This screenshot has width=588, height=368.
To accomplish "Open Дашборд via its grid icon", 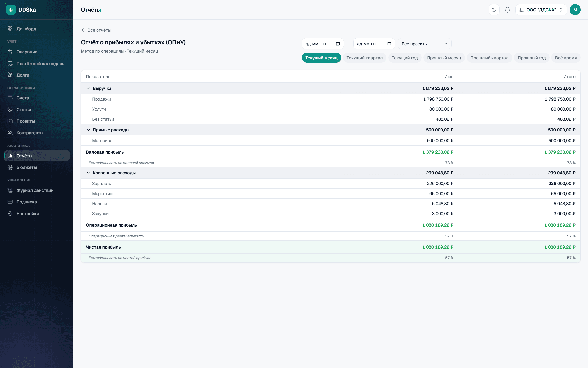I will tap(10, 29).
